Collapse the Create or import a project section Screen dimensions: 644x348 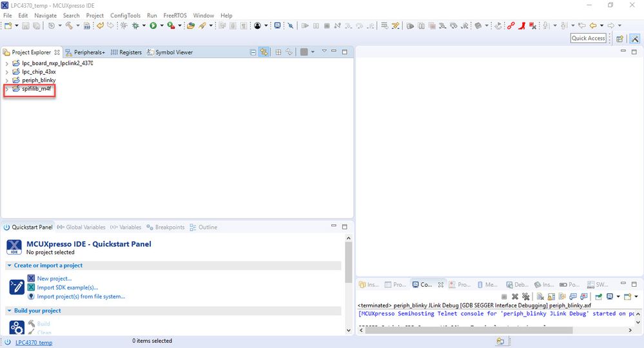point(9,266)
